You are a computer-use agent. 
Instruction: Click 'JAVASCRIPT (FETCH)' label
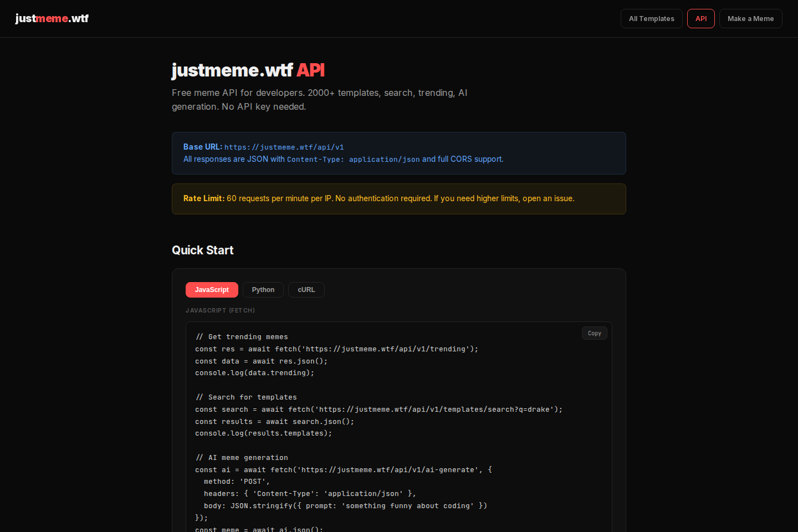(220, 310)
